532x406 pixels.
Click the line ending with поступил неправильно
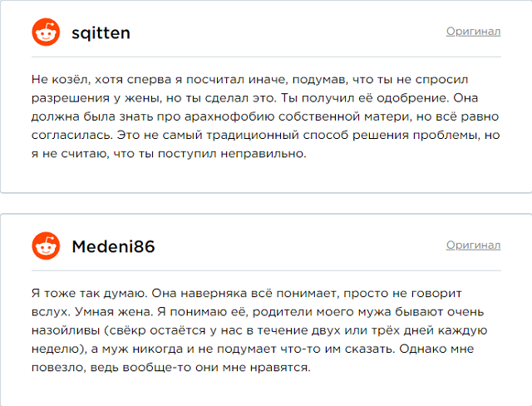click(x=169, y=154)
